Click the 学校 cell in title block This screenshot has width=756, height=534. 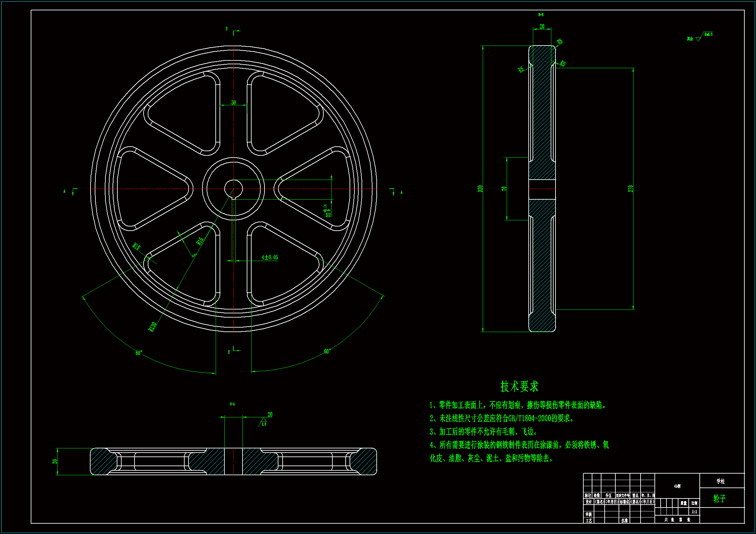pyautogui.click(x=720, y=481)
